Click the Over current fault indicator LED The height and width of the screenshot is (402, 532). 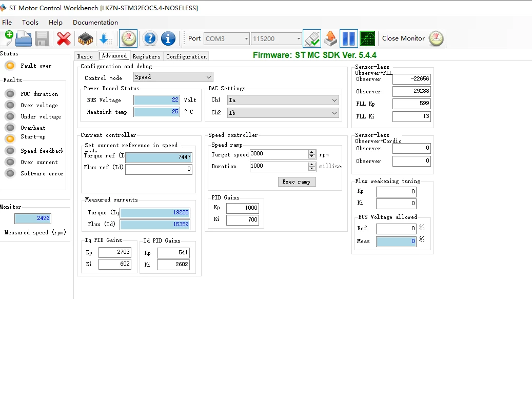[11, 162]
